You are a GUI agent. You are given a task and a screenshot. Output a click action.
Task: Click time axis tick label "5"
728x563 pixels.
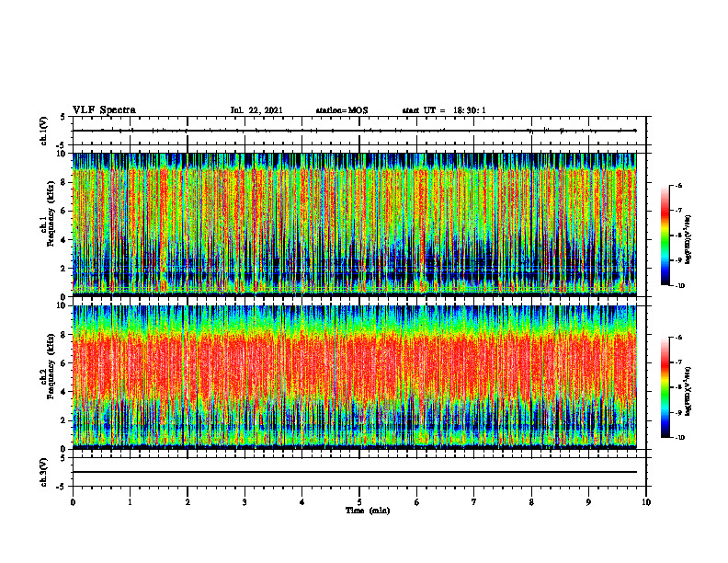click(359, 502)
